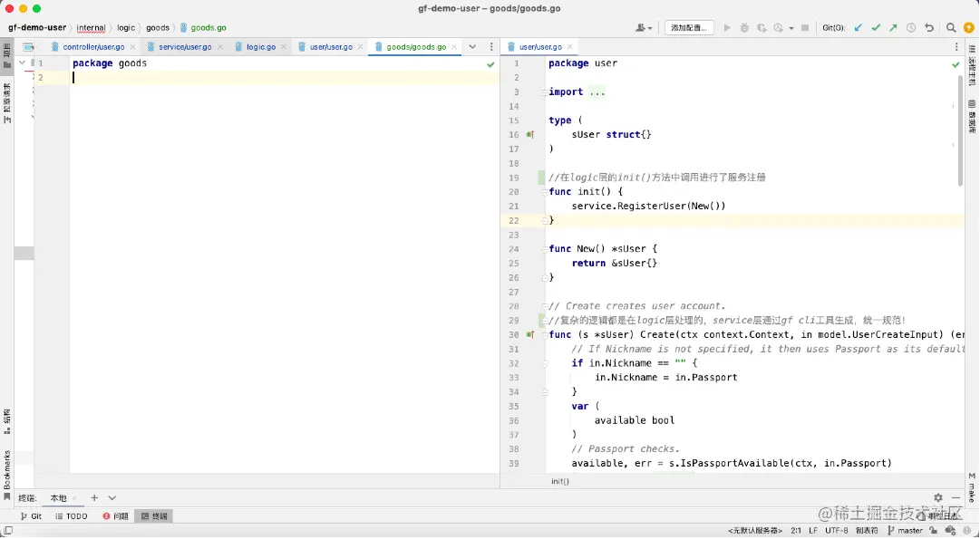
Task: Open Database tool window on right sidebar
Action: (972, 117)
